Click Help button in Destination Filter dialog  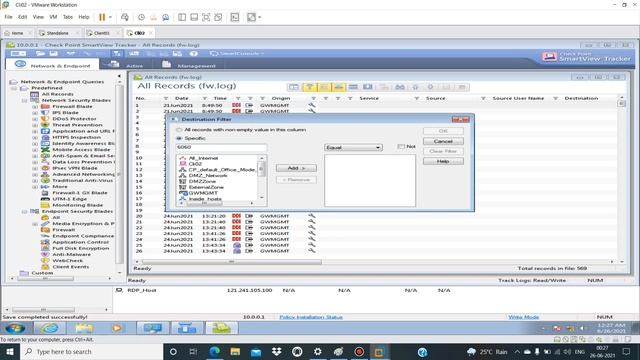(x=443, y=161)
